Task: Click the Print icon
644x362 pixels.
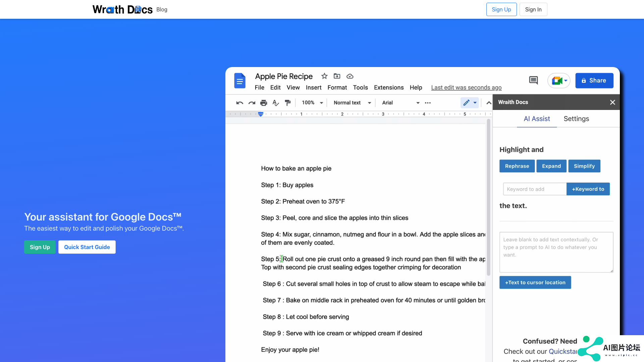Action: pos(264,103)
